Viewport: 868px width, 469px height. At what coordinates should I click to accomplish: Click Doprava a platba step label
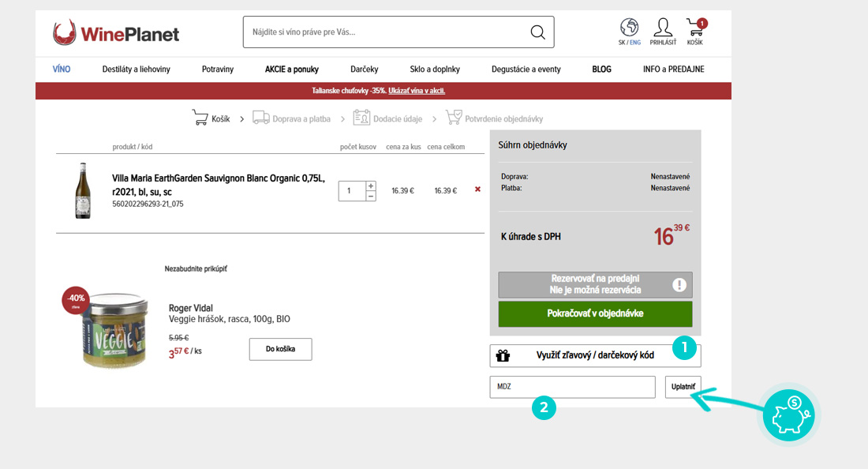tap(301, 119)
